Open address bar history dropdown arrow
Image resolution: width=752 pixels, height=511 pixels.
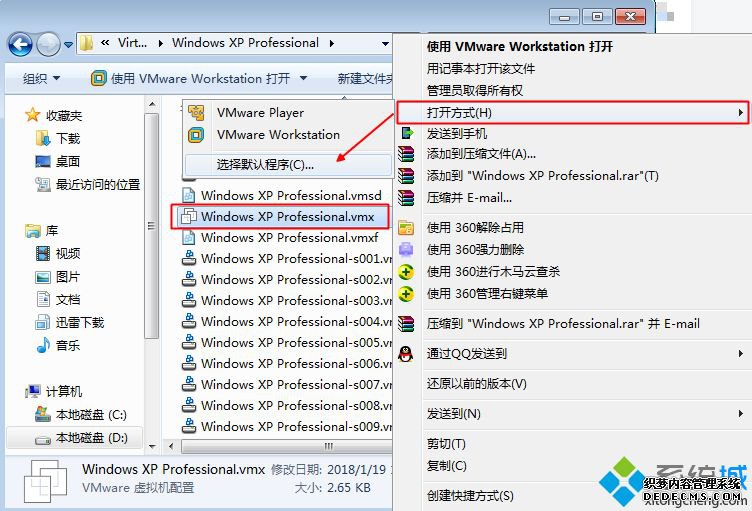pyautogui.click(x=385, y=44)
